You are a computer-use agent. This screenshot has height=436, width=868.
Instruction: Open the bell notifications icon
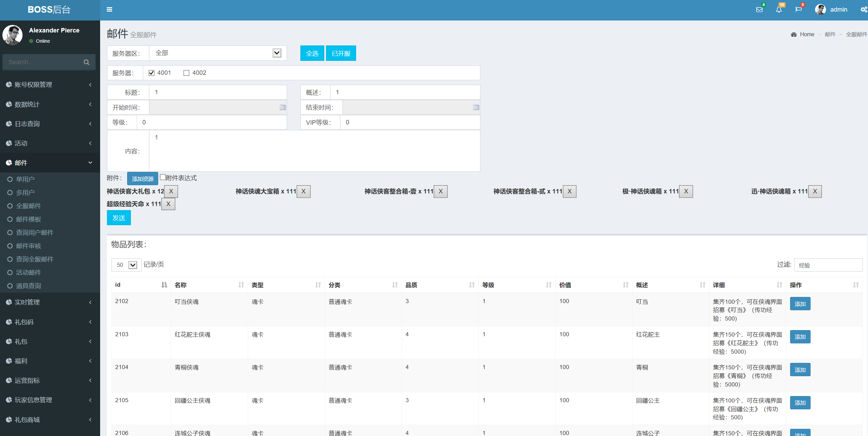(x=779, y=10)
